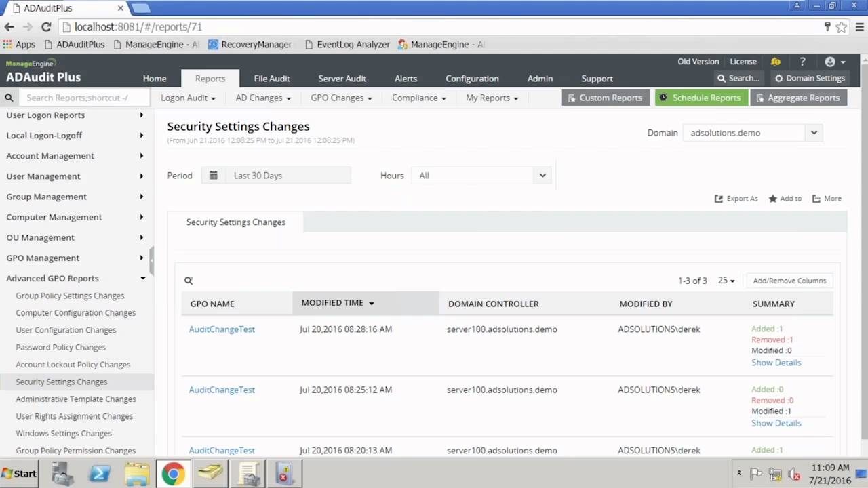The height and width of the screenshot is (488, 868).
Task: Click Aggregate Reports button
Action: [x=798, y=98]
